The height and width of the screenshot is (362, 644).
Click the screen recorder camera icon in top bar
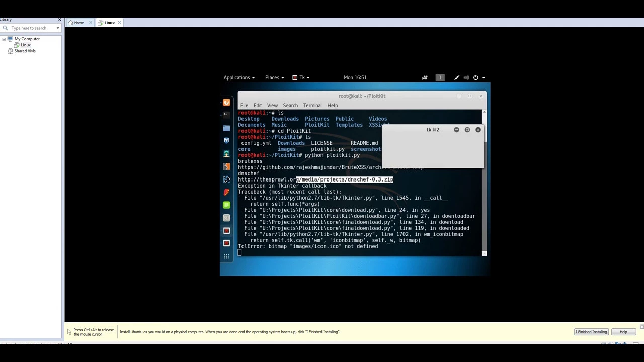(425, 77)
